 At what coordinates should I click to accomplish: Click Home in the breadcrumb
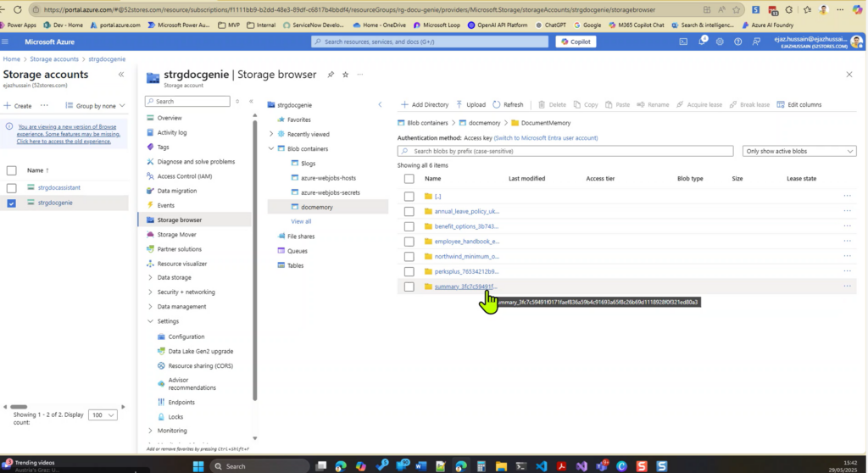click(x=11, y=58)
